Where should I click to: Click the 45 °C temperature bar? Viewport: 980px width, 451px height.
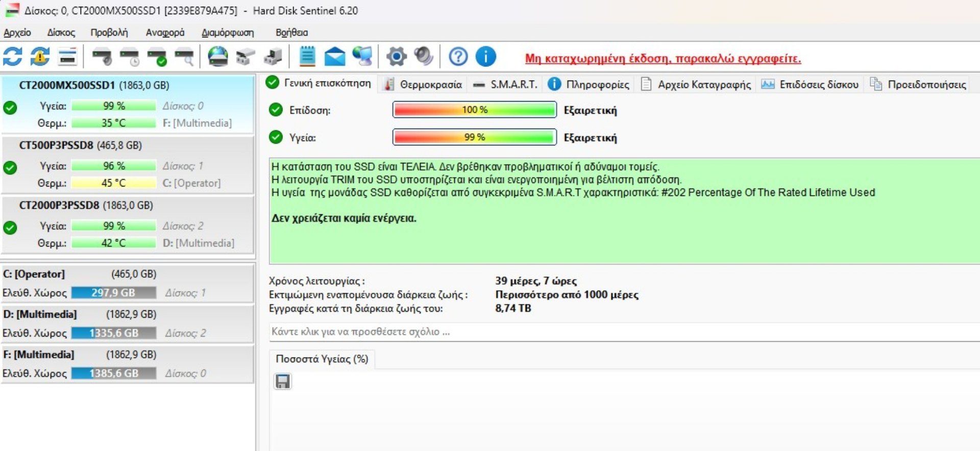113,183
